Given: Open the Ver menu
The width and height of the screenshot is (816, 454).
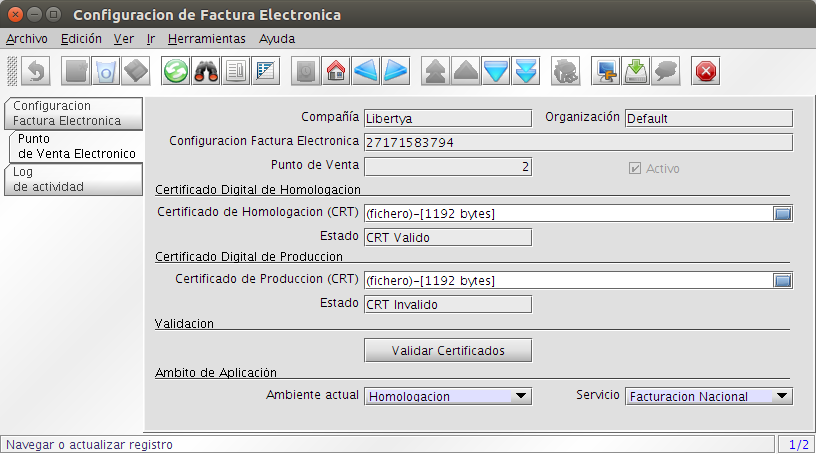Looking at the screenshot, I should coord(124,39).
